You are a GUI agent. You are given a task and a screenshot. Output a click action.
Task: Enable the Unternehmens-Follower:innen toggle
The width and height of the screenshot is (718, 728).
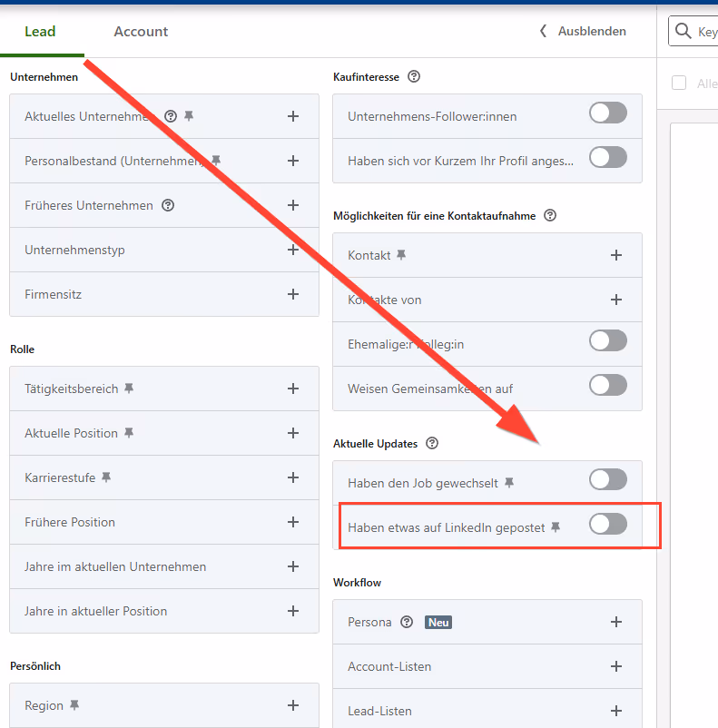coord(607,113)
